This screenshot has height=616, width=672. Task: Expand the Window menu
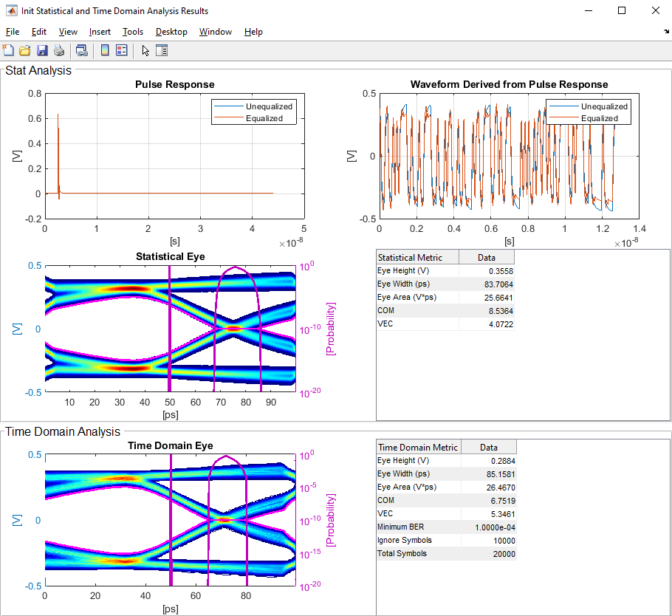coord(216,32)
